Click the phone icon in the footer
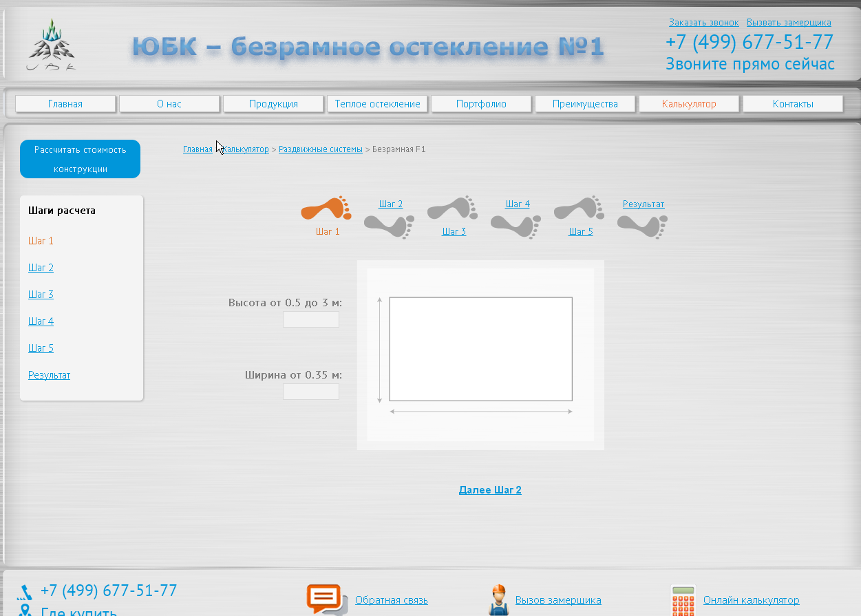 pyautogui.click(x=24, y=591)
